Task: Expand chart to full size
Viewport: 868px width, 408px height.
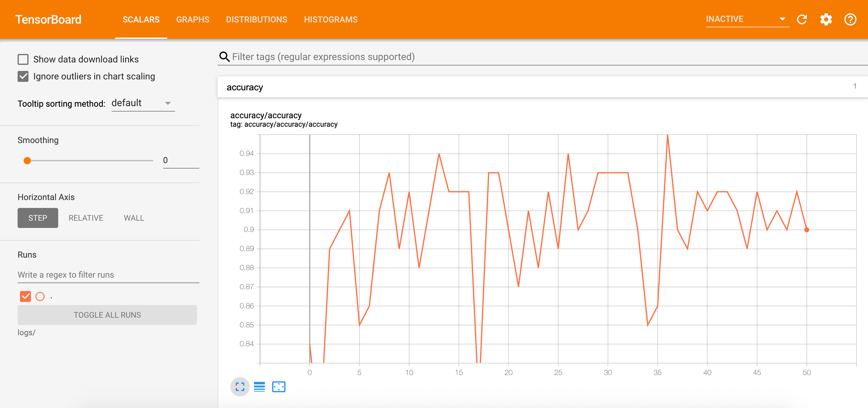Action: pos(240,387)
